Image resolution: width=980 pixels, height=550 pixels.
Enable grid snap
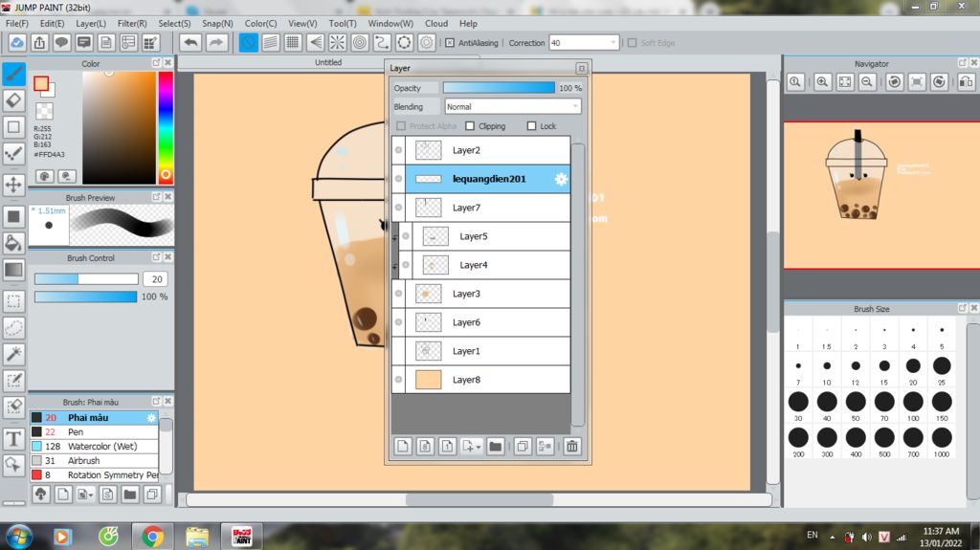point(293,42)
